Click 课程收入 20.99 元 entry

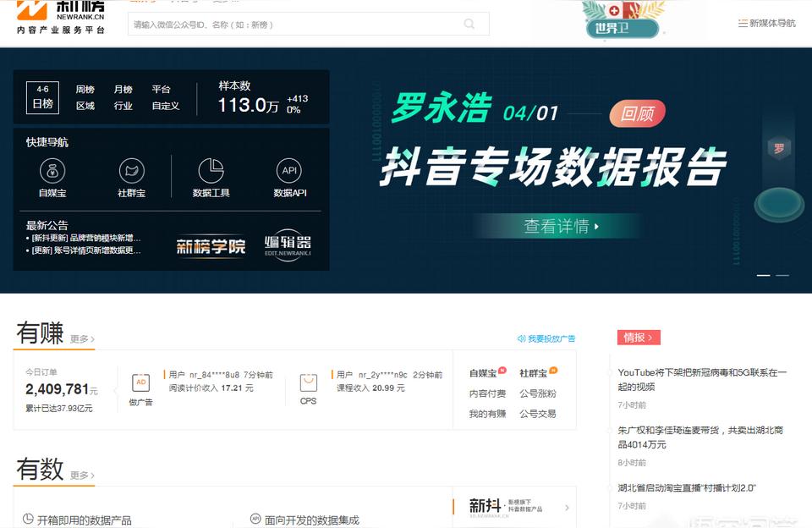[x=370, y=388]
